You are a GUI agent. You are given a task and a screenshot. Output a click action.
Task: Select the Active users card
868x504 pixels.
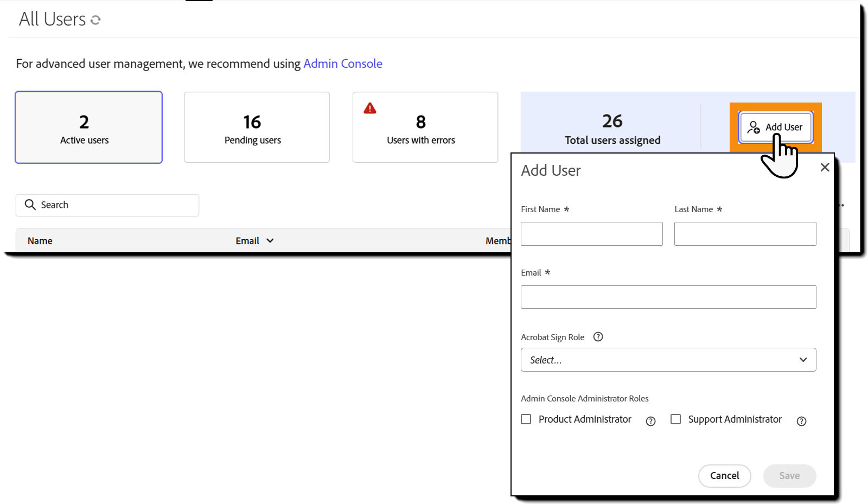(88, 127)
